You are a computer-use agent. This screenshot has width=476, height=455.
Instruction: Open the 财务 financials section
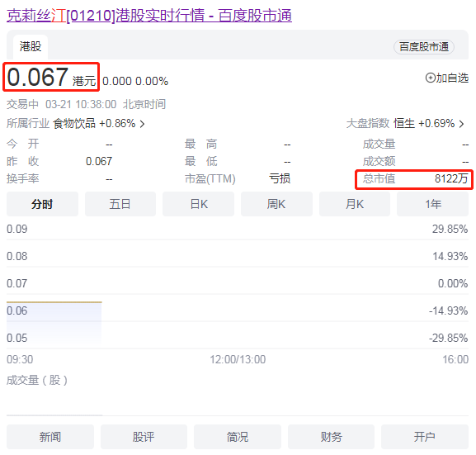click(331, 437)
